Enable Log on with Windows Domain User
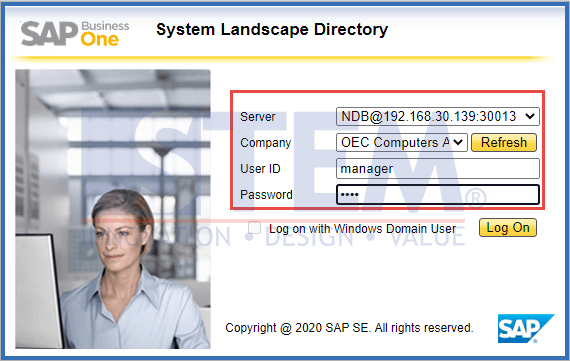This screenshot has height=361, width=570. point(254,228)
